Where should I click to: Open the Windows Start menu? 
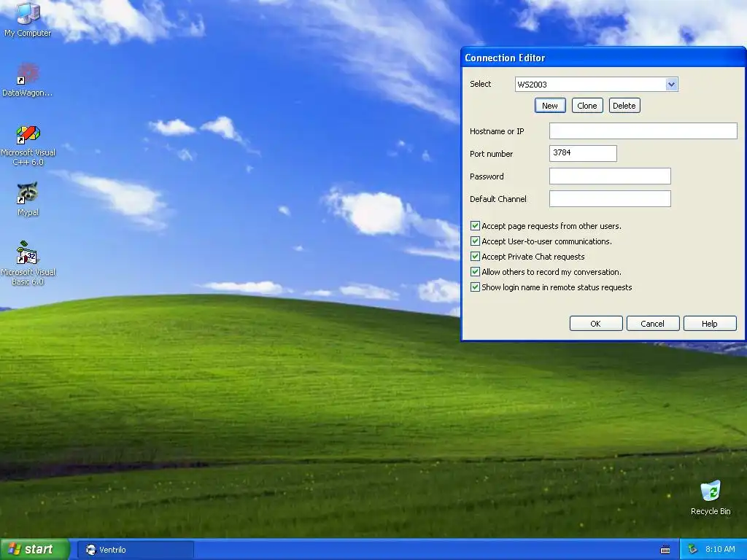[x=34, y=549]
